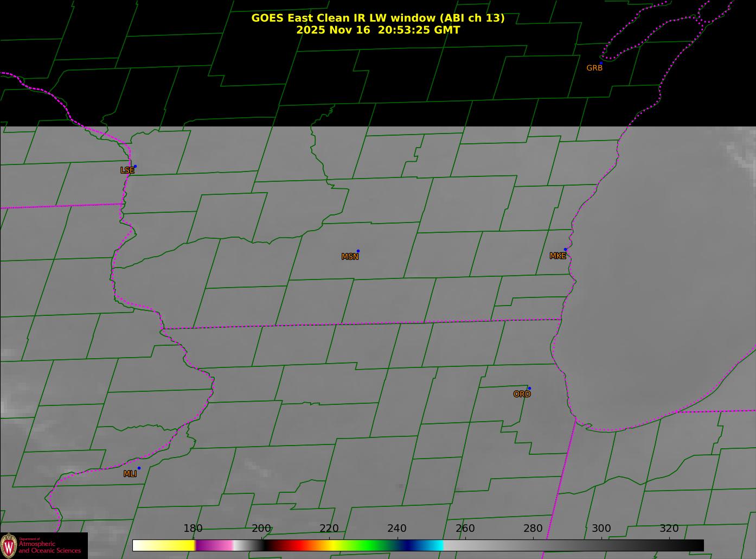
Task: Click the blue station dot at ORD
Action: click(x=529, y=389)
